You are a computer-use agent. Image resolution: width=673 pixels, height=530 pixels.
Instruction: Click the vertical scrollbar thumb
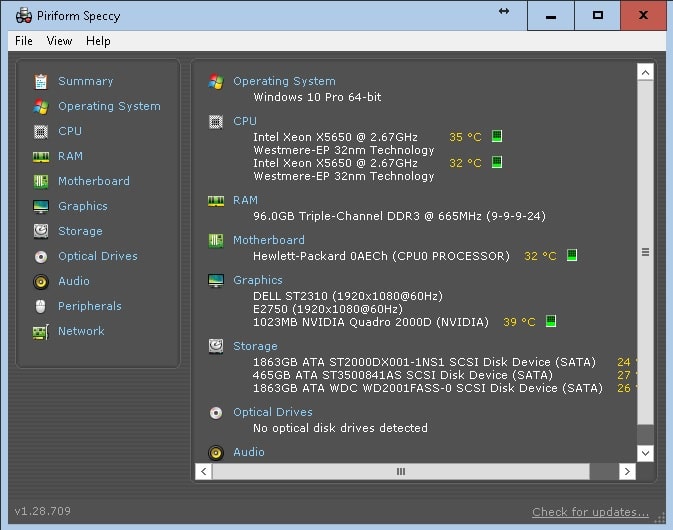click(645, 252)
